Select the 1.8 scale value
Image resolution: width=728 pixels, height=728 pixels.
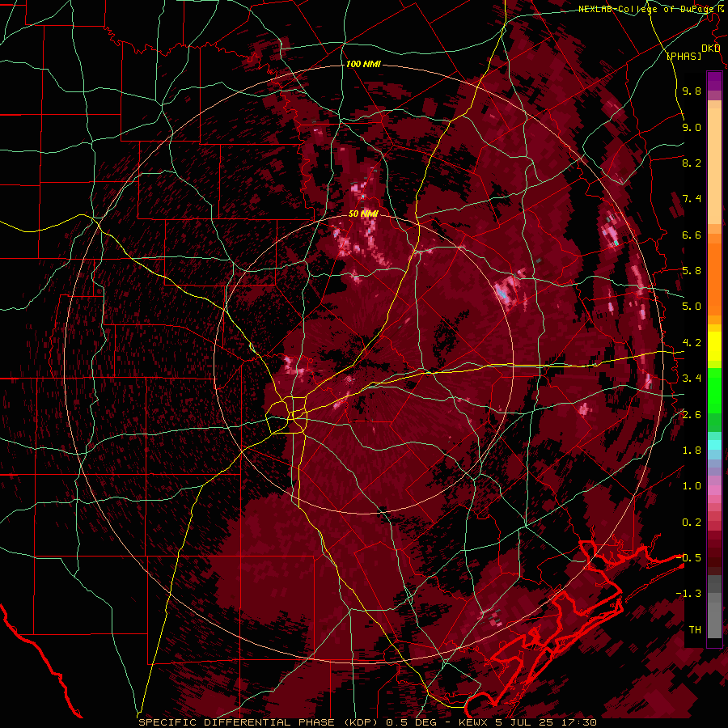pos(692,451)
